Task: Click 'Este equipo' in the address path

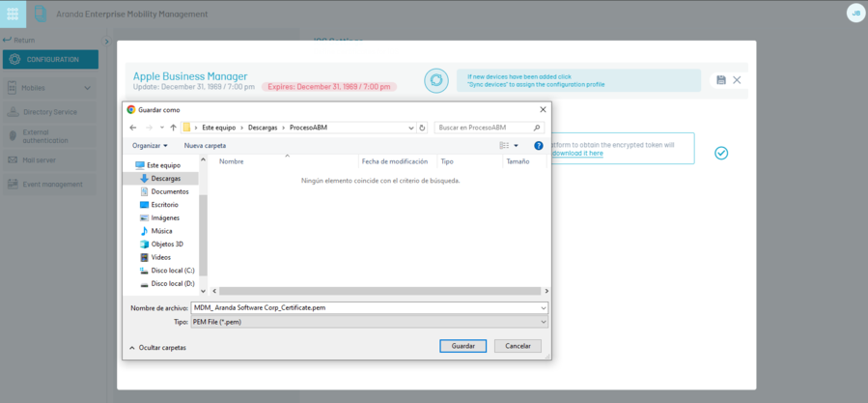Action: 216,128
